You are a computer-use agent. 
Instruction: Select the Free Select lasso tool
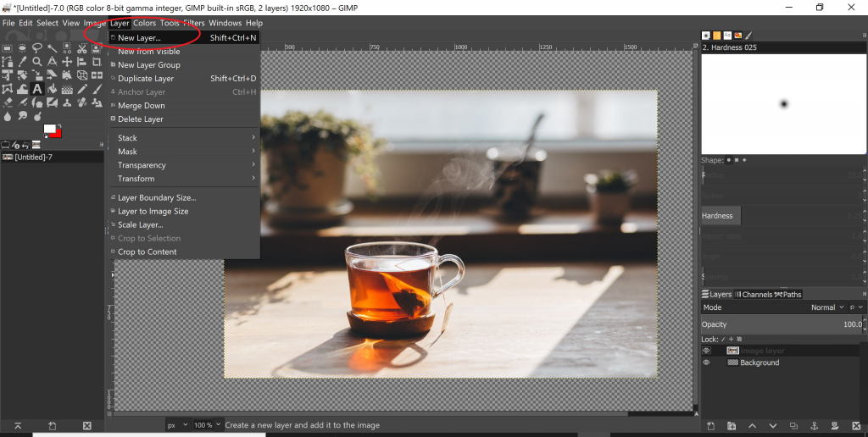point(37,48)
